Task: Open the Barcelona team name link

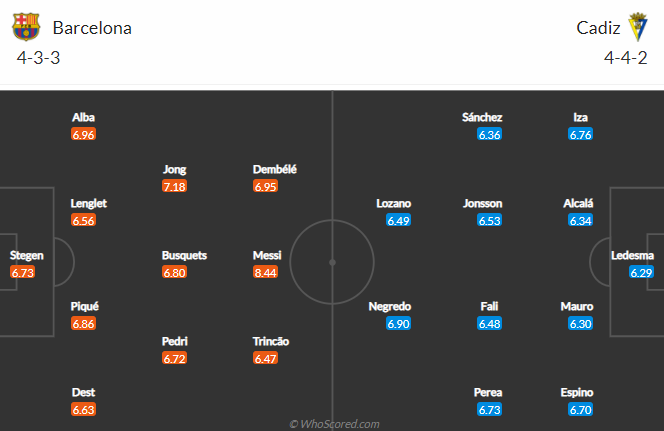Action: [x=92, y=28]
